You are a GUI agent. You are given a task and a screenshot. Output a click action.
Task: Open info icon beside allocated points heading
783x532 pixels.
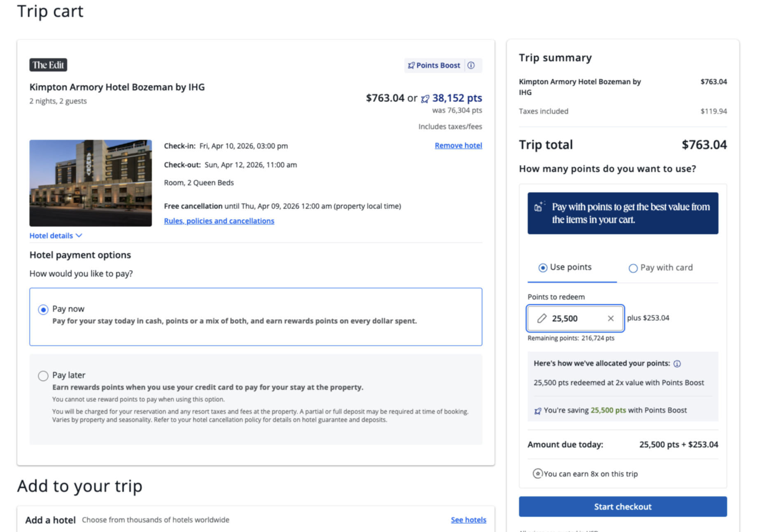[677, 364]
